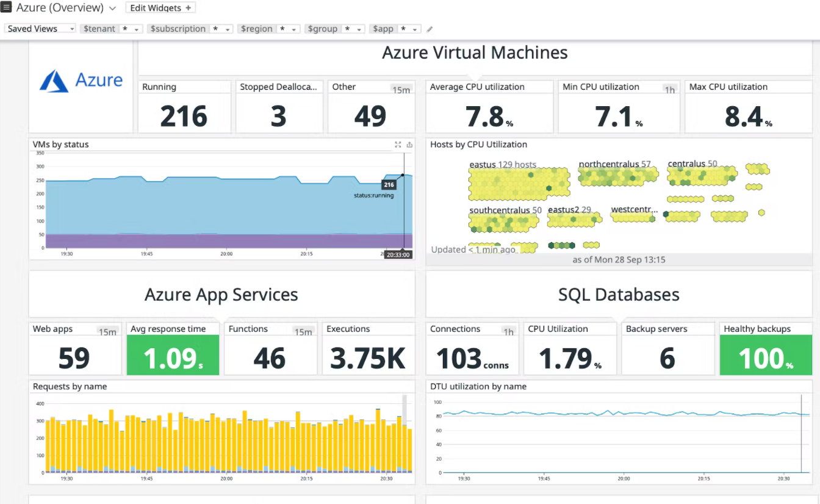The image size is (820, 504).
Task: Click the export icon on VMs by status
Action: point(409,145)
